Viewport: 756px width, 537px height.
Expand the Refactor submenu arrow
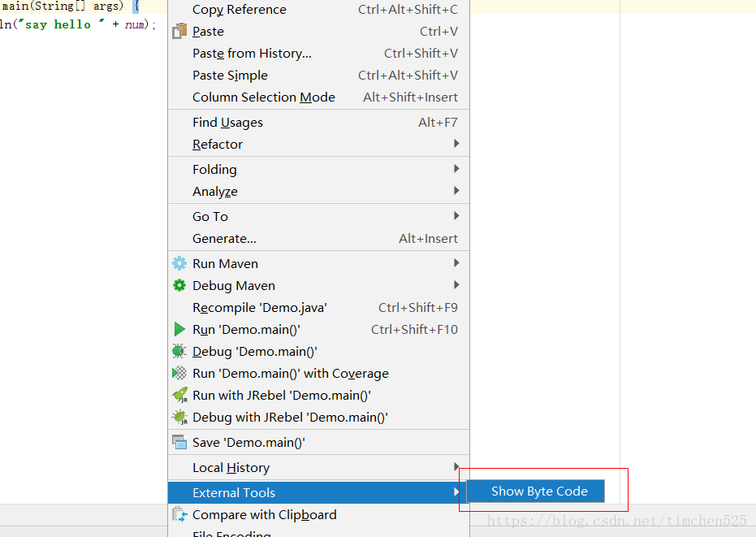coord(456,143)
